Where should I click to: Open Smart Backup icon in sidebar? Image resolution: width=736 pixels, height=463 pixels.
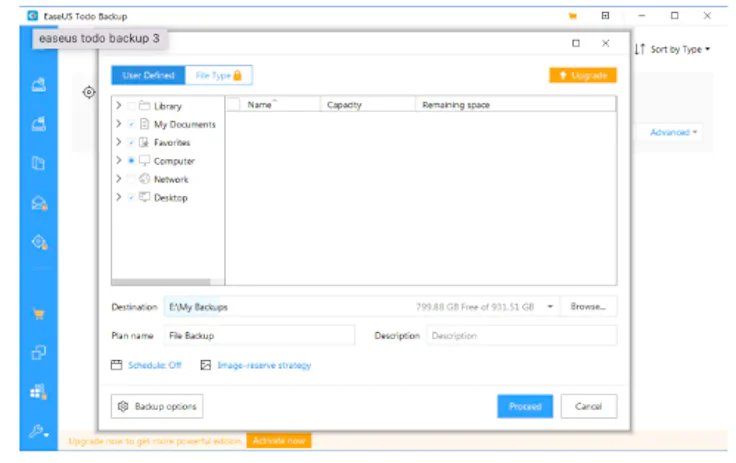39,242
